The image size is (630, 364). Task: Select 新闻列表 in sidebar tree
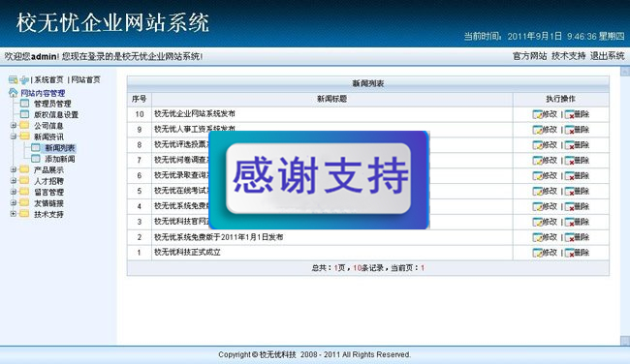(60, 148)
